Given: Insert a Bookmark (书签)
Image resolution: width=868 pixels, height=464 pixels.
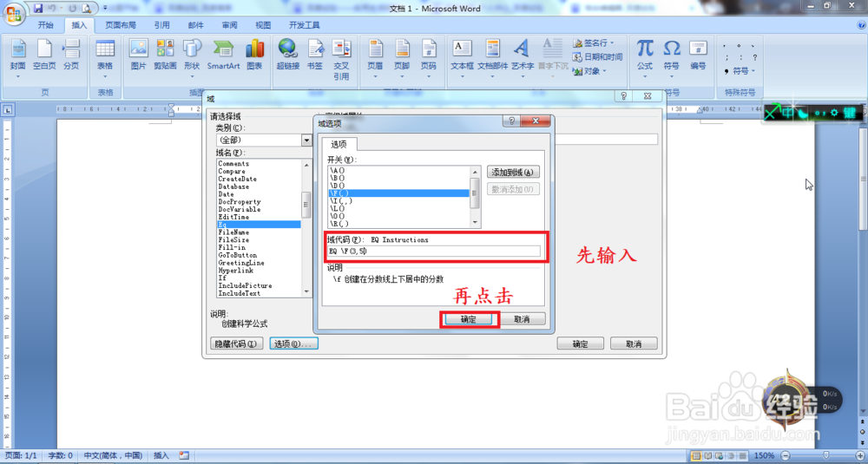Looking at the screenshot, I should (315, 56).
